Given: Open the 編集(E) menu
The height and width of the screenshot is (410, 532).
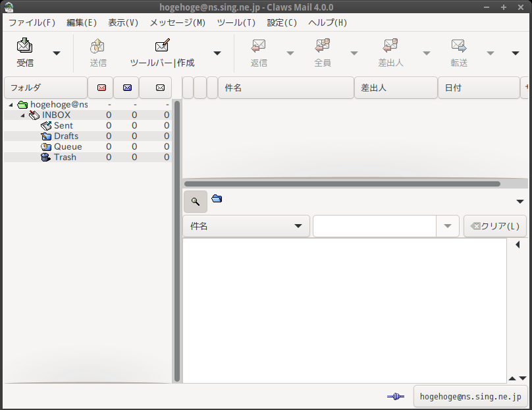Looking at the screenshot, I should [x=82, y=23].
